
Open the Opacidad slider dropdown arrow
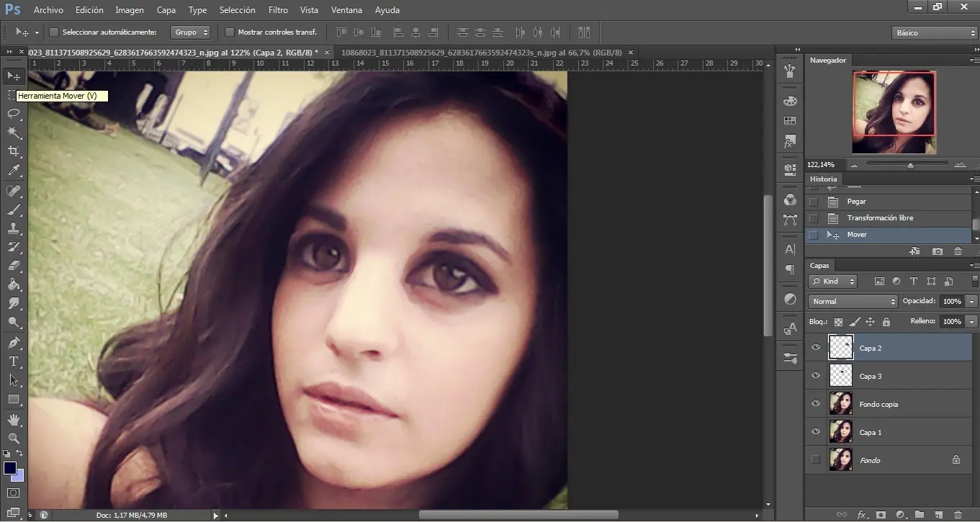972,302
